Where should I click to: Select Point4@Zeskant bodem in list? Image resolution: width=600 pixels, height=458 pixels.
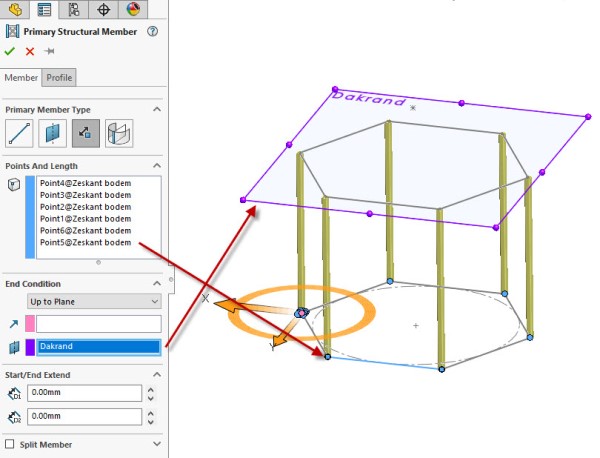[85, 183]
